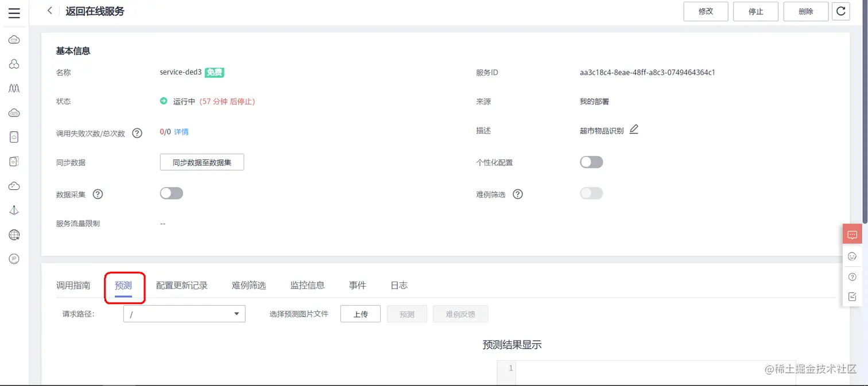Click the refresh icon button next to 删除
The image size is (868, 386).
click(841, 11)
